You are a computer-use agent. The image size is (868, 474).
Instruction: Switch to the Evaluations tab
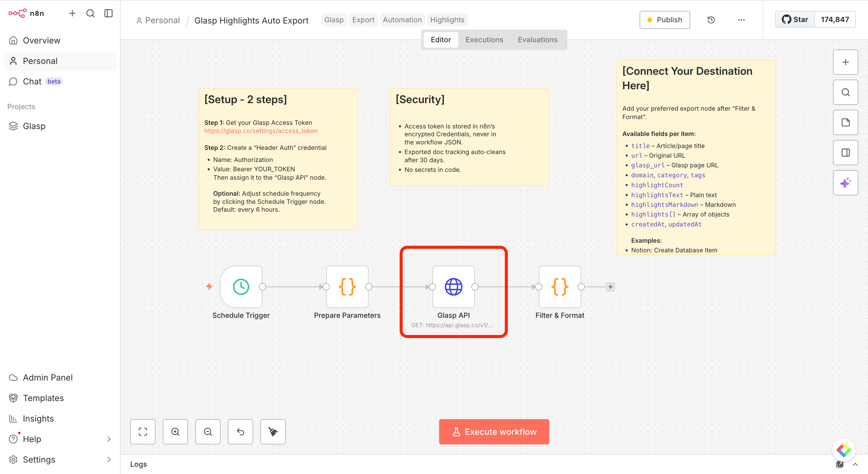click(537, 39)
